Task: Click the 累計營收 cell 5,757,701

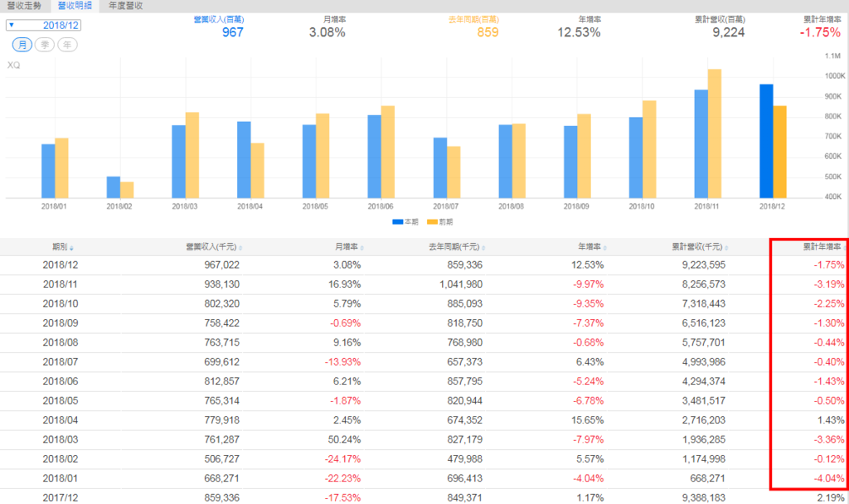Action: (x=703, y=342)
